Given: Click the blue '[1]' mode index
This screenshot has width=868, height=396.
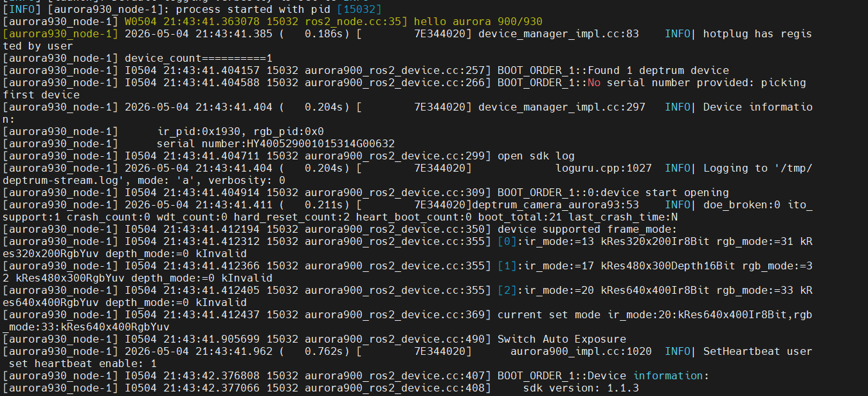Looking at the screenshot, I should [507, 265].
